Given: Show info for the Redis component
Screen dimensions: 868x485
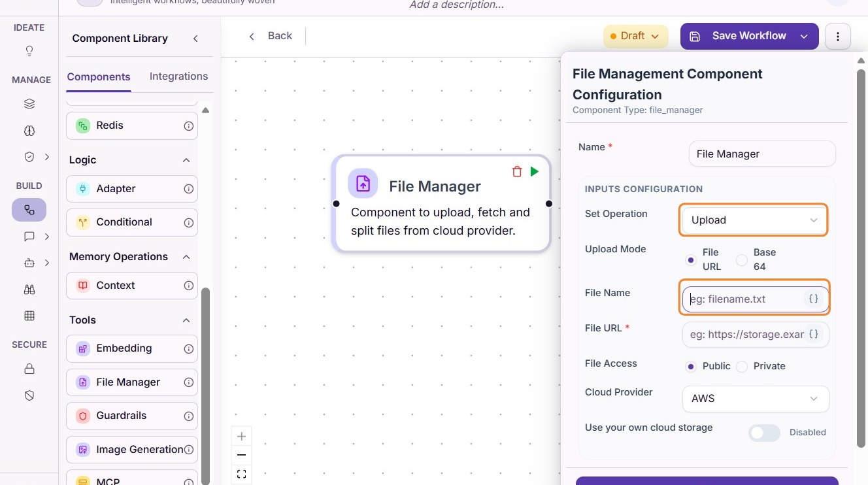Looking at the screenshot, I should (x=188, y=125).
